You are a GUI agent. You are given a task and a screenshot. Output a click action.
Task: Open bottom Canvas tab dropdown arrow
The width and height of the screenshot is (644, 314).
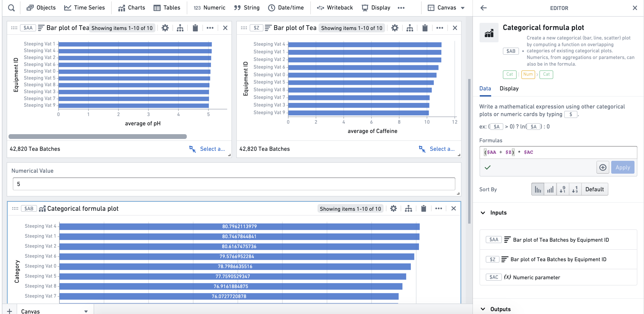point(86,311)
